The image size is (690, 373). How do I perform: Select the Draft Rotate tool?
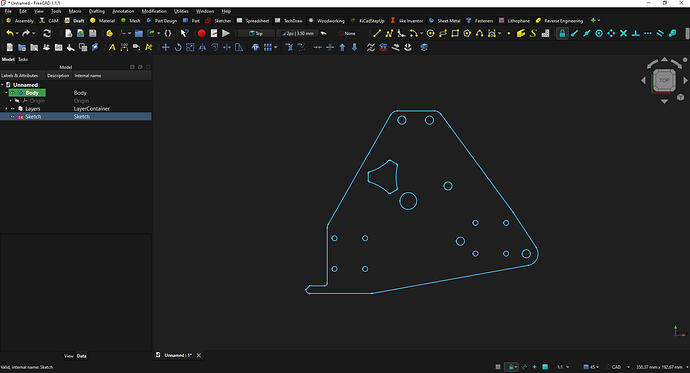tap(178, 48)
